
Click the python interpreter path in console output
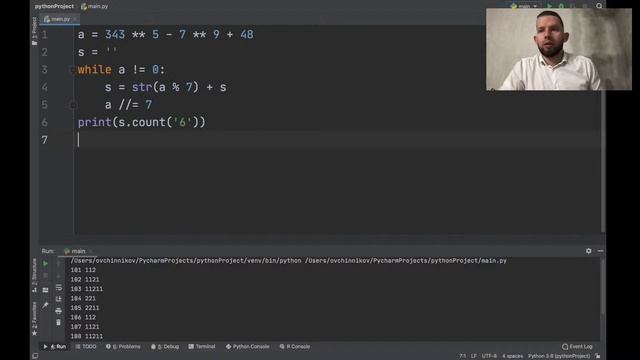pos(186,260)
